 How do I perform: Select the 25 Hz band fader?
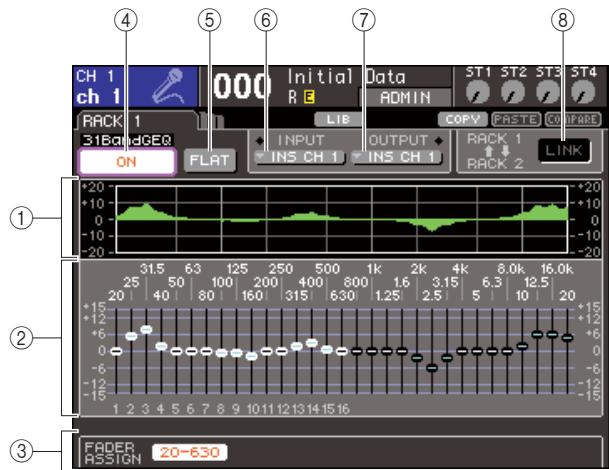pyautogui.click(x=132, y=336)
